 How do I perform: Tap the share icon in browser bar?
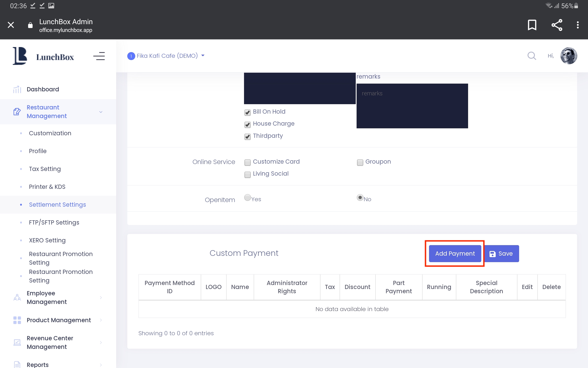point(557,25)
